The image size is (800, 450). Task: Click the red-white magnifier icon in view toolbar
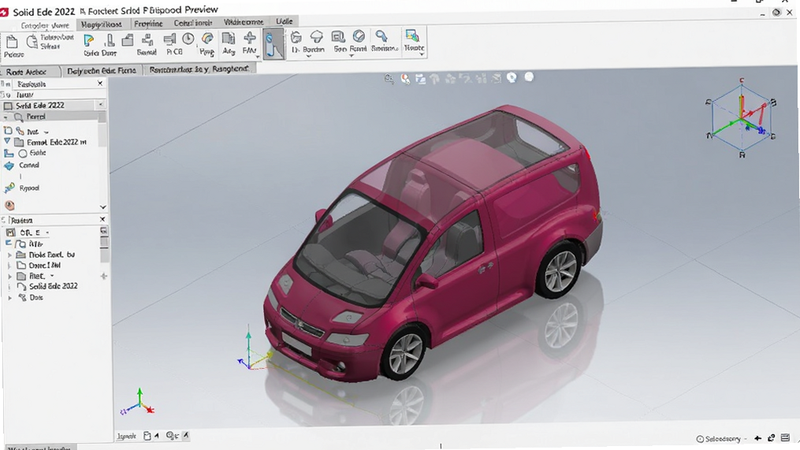405,79
